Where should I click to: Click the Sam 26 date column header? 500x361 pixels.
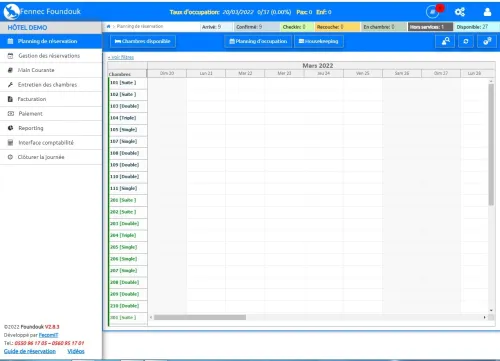point(402,73)
